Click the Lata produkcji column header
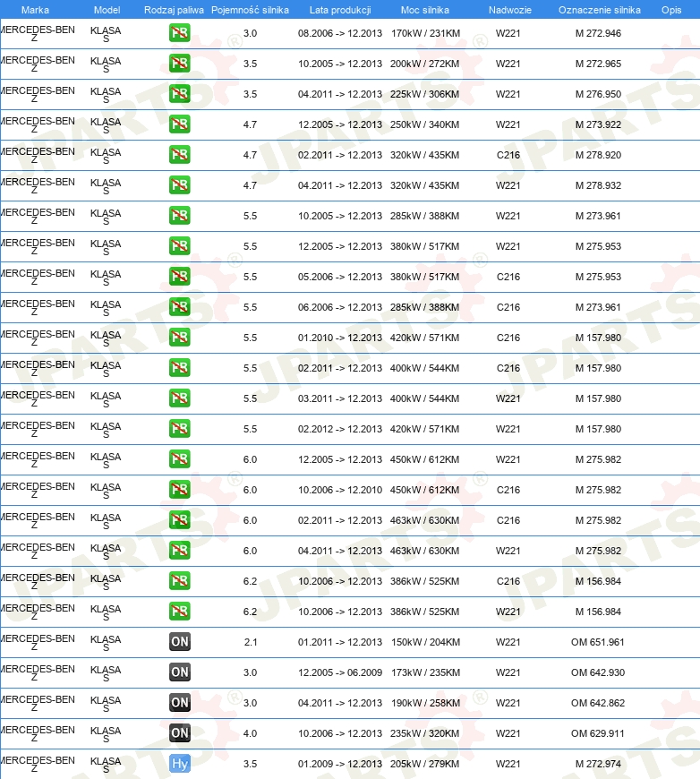 340,10
